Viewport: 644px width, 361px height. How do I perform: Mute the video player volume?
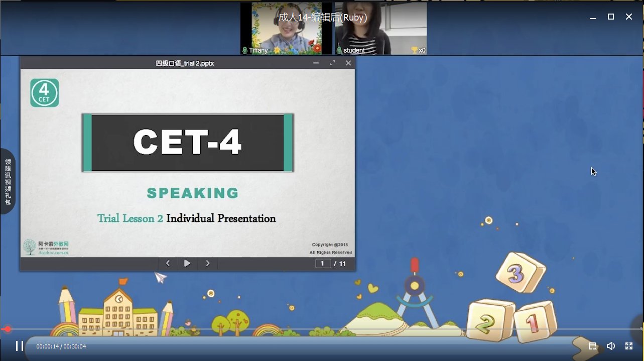(x=610, y=346)
